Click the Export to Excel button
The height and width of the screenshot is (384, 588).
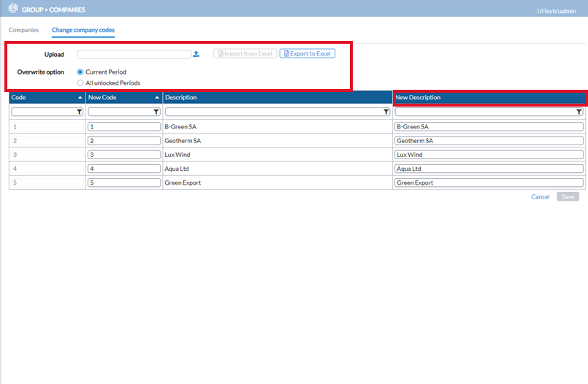[308, 53]
